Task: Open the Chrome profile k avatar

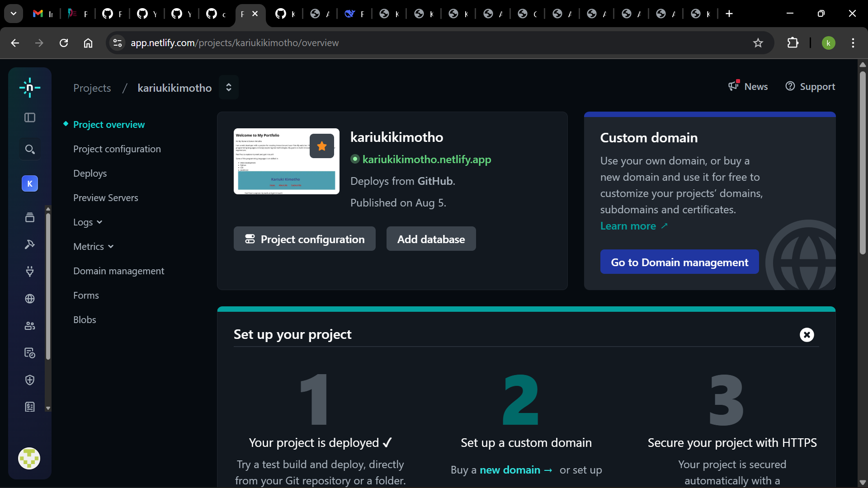Action: coord(829,43)
